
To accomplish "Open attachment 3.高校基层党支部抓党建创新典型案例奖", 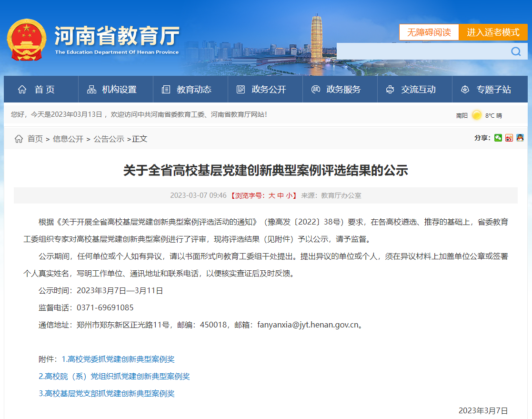I will pos(107,393).
